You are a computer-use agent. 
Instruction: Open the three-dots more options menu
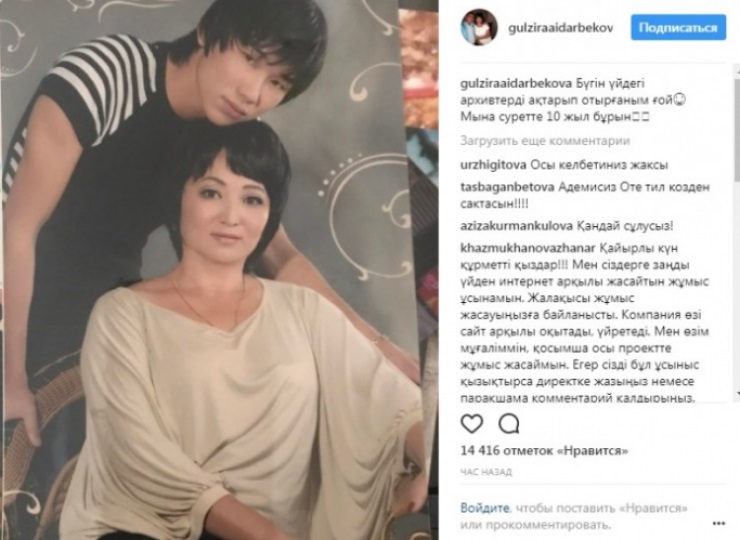(x=718, y=523)
